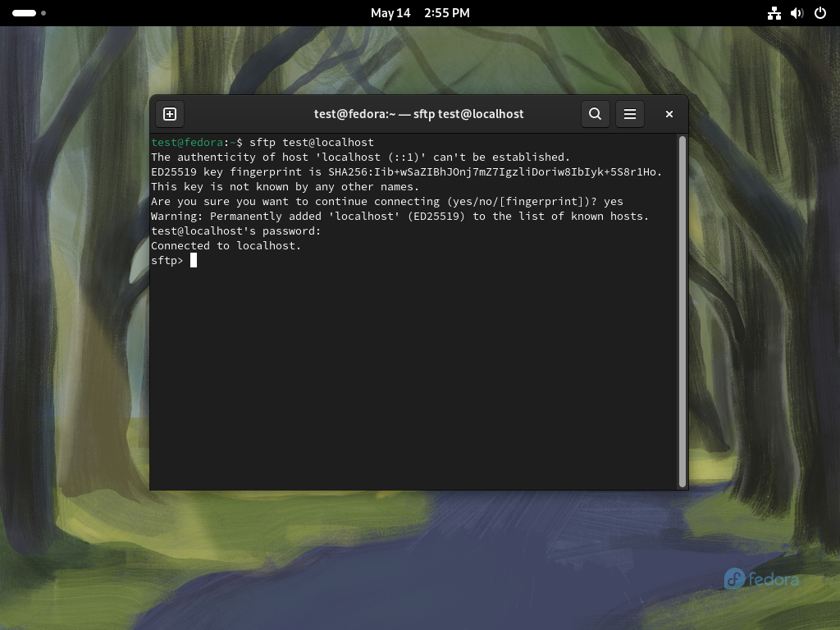Open calendar from May 14 clock
Image resolution: width=840 pixels, height=630 pixels.
[420, 13]
